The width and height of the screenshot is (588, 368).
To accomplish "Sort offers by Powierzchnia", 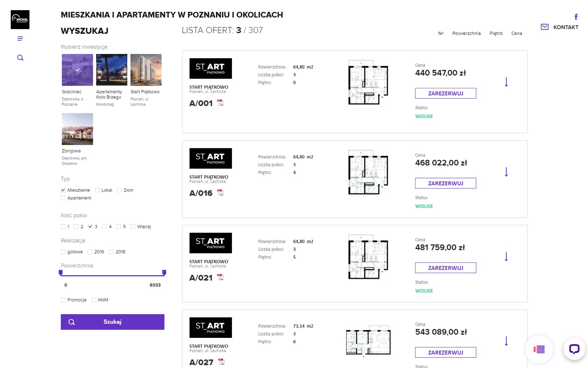I will 466,33.
